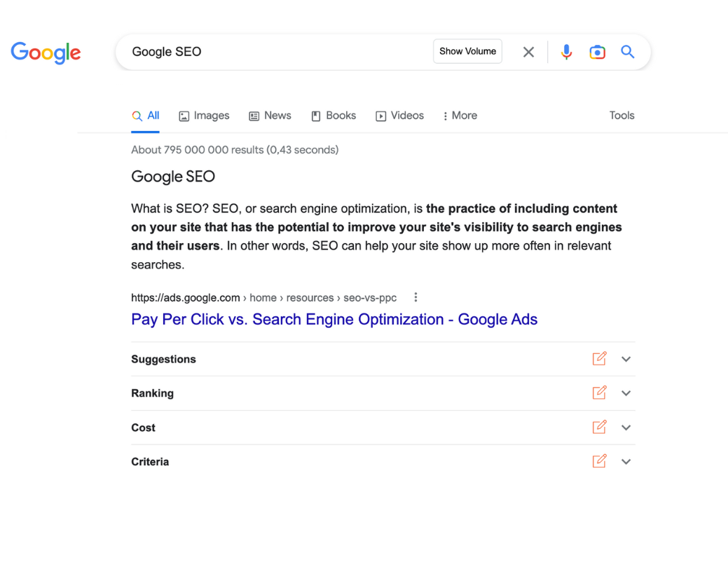Click the edit icon in Criteria row

tap(599, 461)
